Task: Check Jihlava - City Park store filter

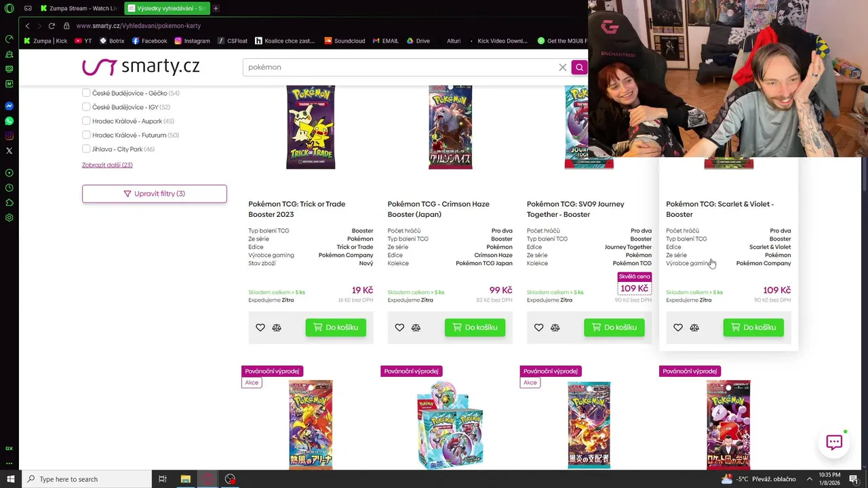Action: point(86,149)
